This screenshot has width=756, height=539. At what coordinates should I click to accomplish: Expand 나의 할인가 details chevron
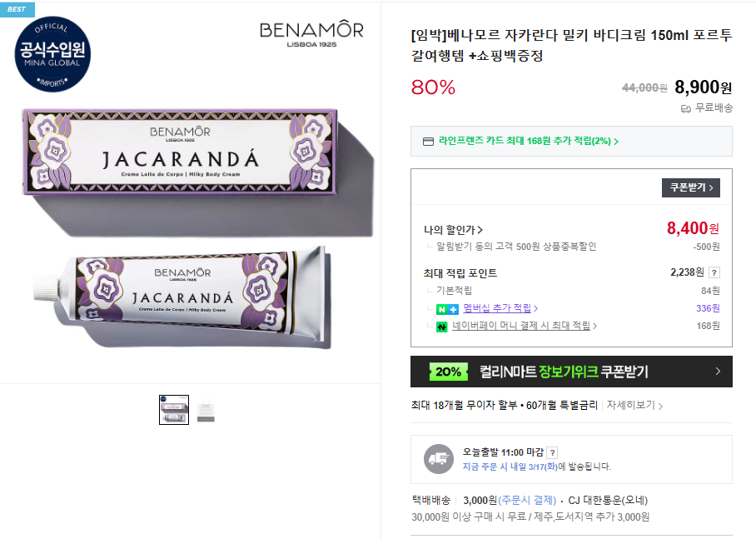click(480, 230)
